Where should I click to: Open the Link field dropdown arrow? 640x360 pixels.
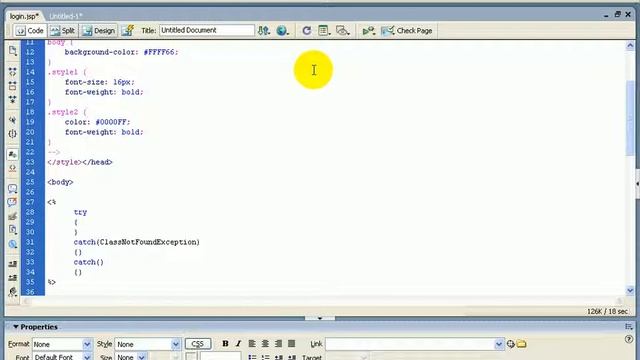click(x=499, y=344)
